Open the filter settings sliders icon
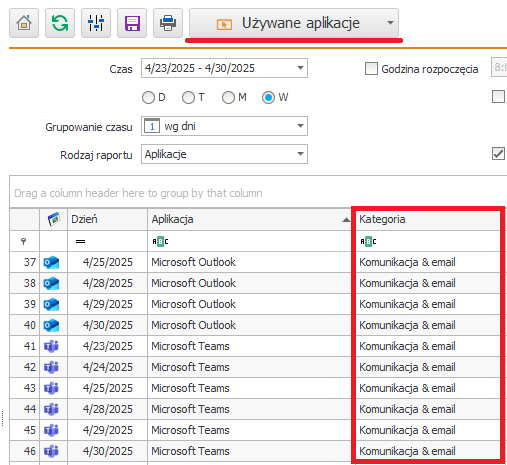Viewport: 507px width, 465px height. click(96, 23)
